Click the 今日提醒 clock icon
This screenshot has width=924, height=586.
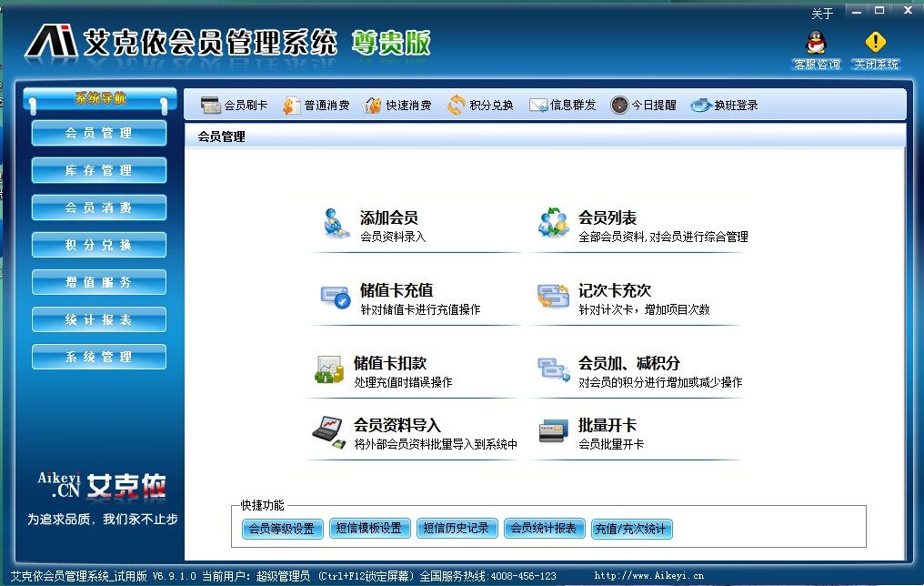(619, 105)
